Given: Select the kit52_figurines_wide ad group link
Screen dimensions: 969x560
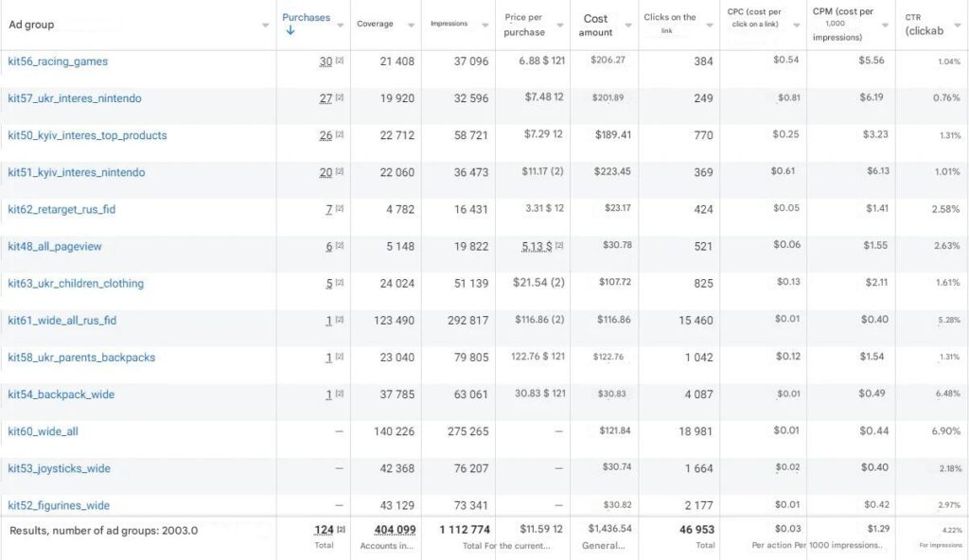Looking at the screenshot, I should pyautogui.click(x=59, y=505).
